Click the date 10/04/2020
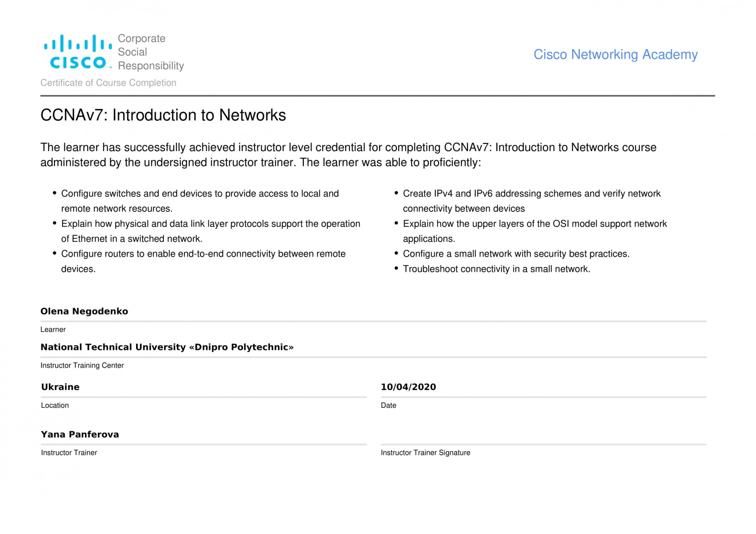Viewport: 756px width, 534px height. tap(408, 387)
